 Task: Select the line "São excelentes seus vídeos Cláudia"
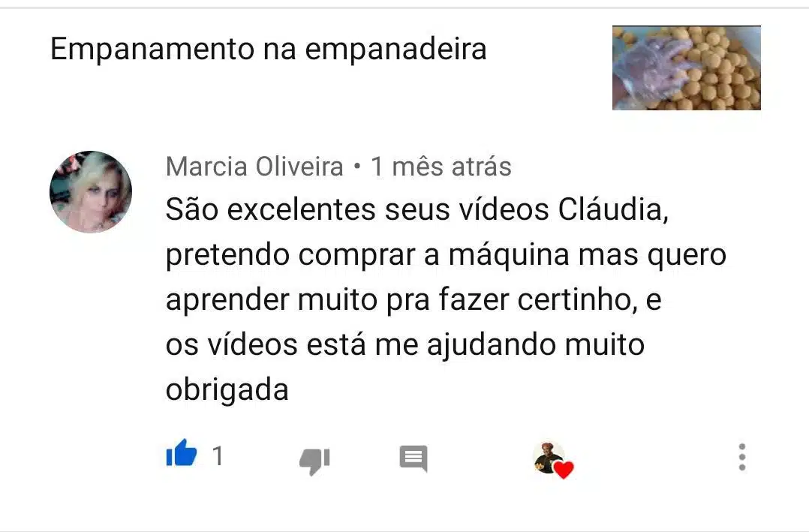click(417, 210)
